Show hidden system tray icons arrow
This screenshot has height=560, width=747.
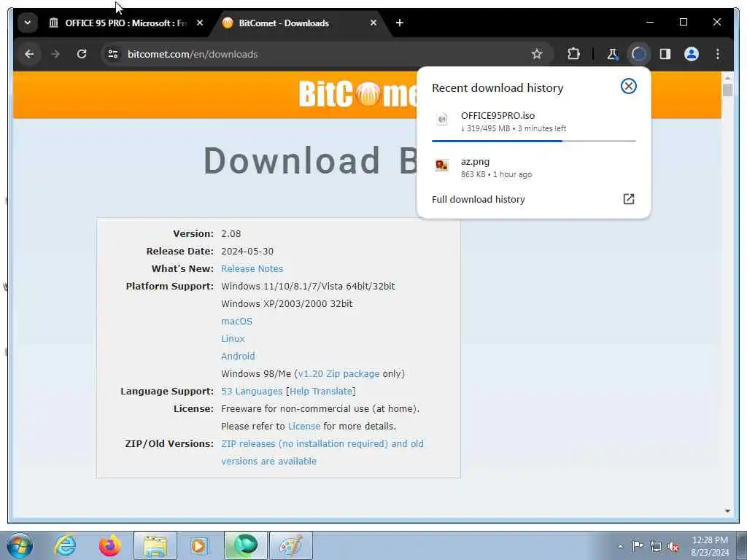pyautogui.click(x=620, y=547)
